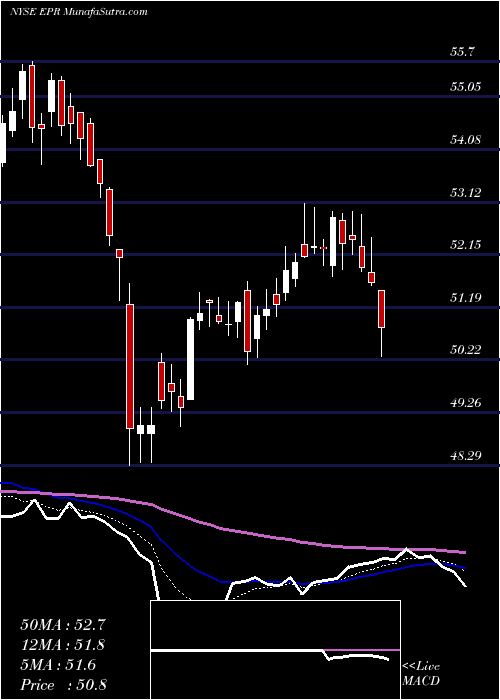Click the tall white candle rising above 49.26
The height and width of the screenshot is (700, 500).
191,359
